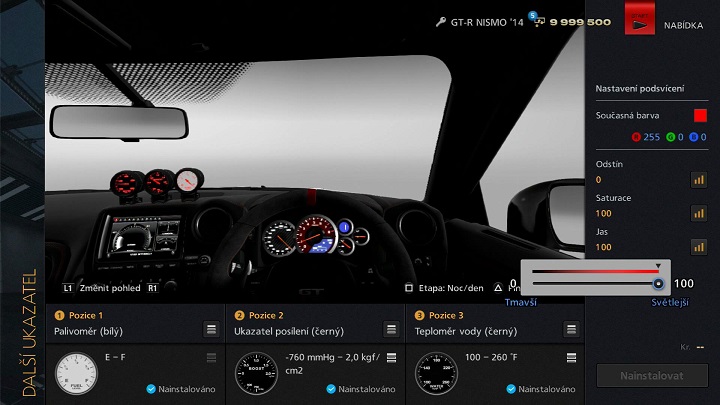Open the Odstín adjustment bars icon

point(699,180)
